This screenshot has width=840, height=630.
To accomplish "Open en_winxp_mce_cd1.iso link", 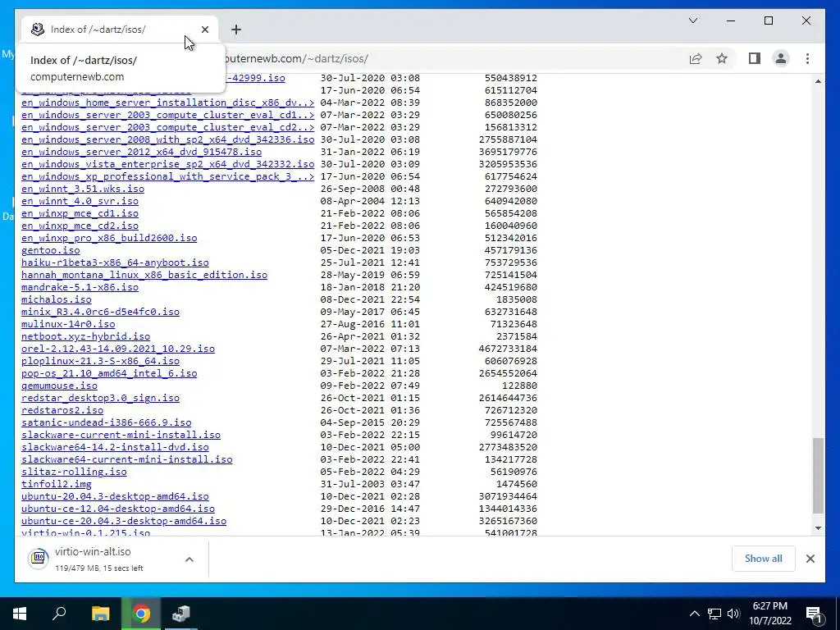I will [x=80, y=214].
